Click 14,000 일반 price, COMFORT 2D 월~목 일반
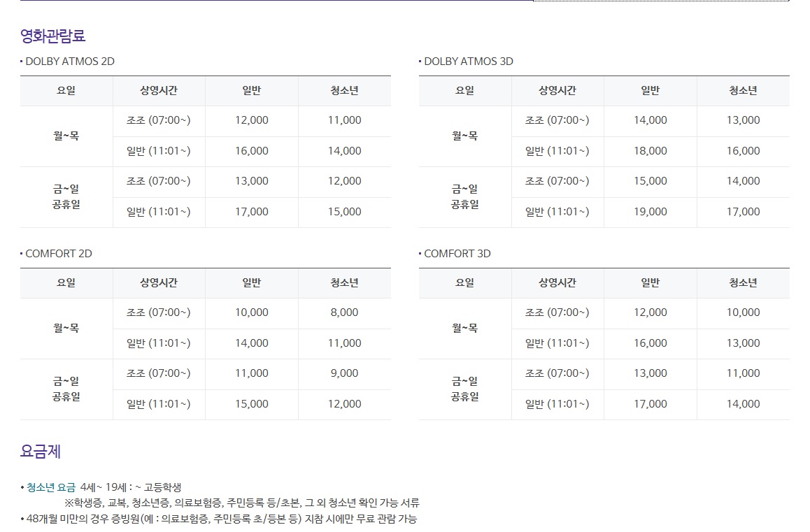This screenshot has width=810, height=532. point(252,343)
